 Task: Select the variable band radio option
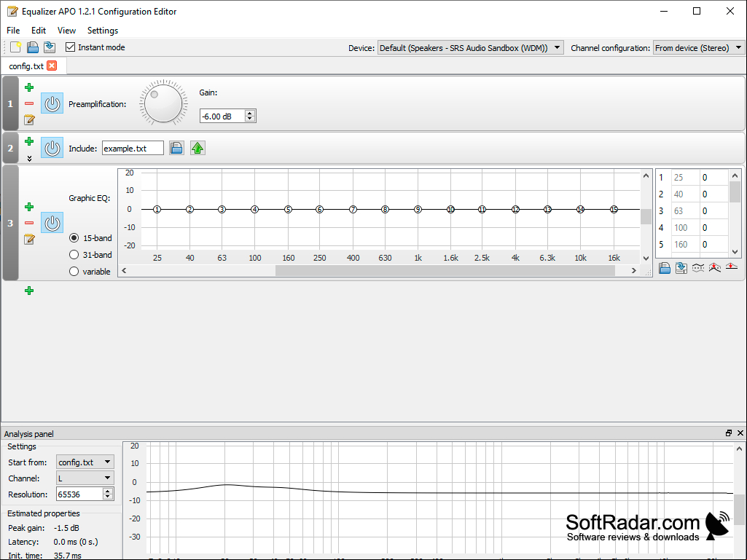(74, 272)
